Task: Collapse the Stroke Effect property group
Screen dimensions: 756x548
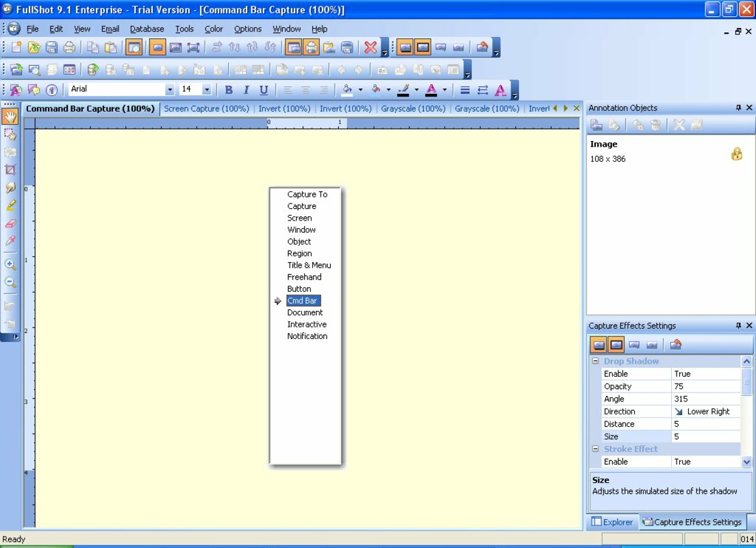Action: [596, 449]
